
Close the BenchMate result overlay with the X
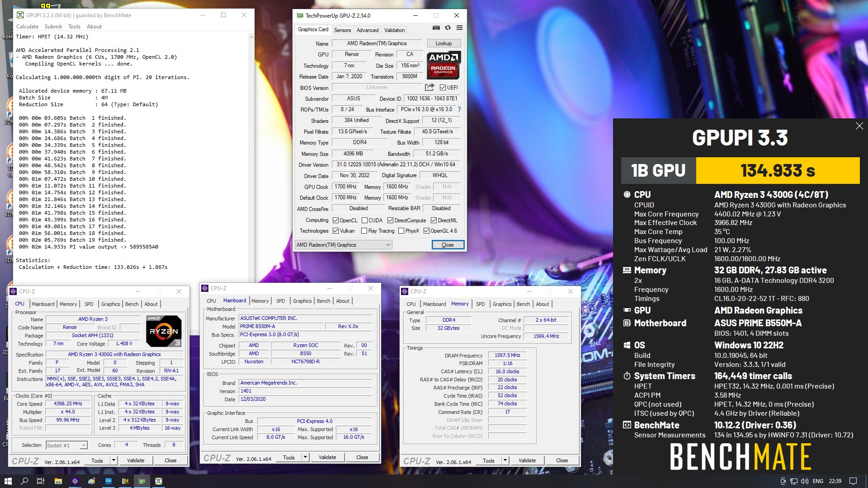pyautogui.click(x=859, y=126)
